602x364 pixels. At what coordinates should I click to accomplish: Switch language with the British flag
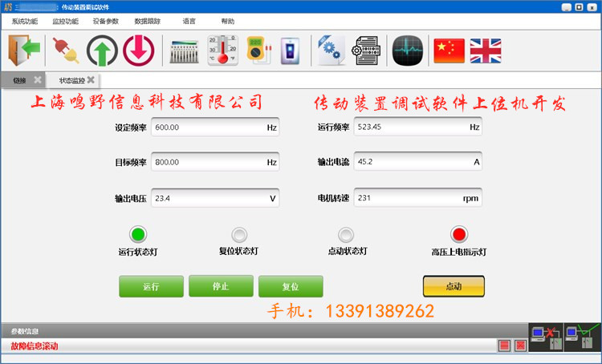click(x=486, y=51)
